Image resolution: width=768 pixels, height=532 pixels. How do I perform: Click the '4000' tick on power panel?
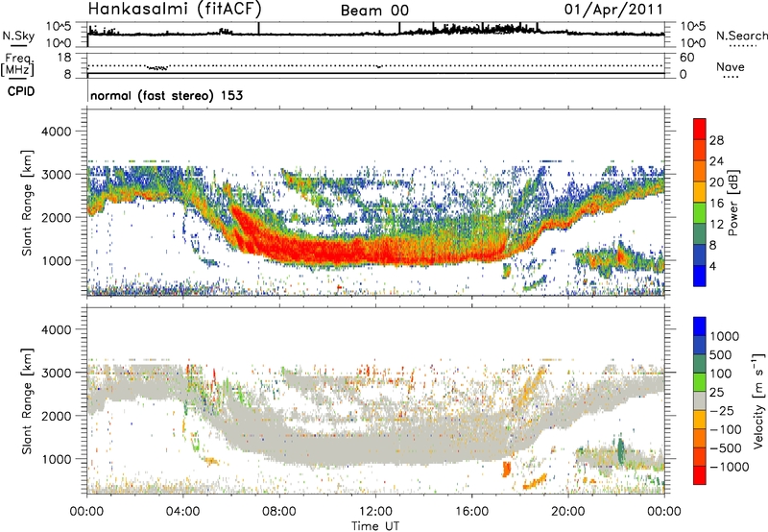(56, 132)
